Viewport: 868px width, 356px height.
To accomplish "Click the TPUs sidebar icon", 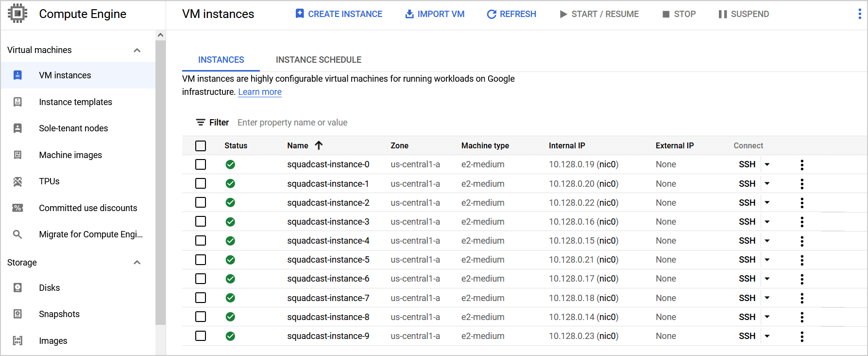I will (x=17, y=181).
